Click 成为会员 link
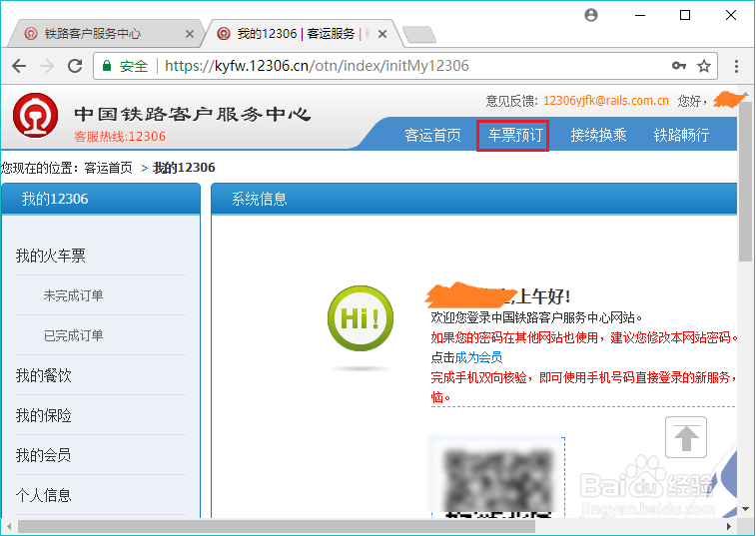This screenshot has width=756, height=536. pos(478,357)
